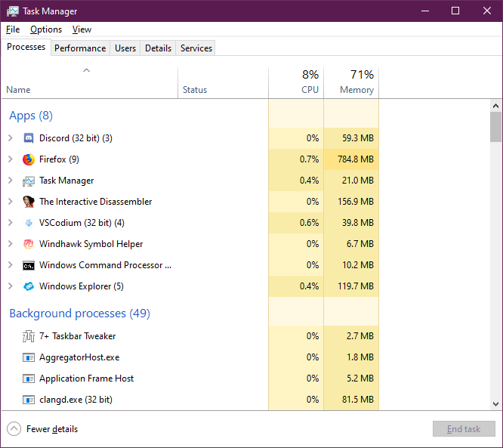Expand the Task Manager process row
The width and height of the screenshot is (503, 448).
[x=11, y=181]
